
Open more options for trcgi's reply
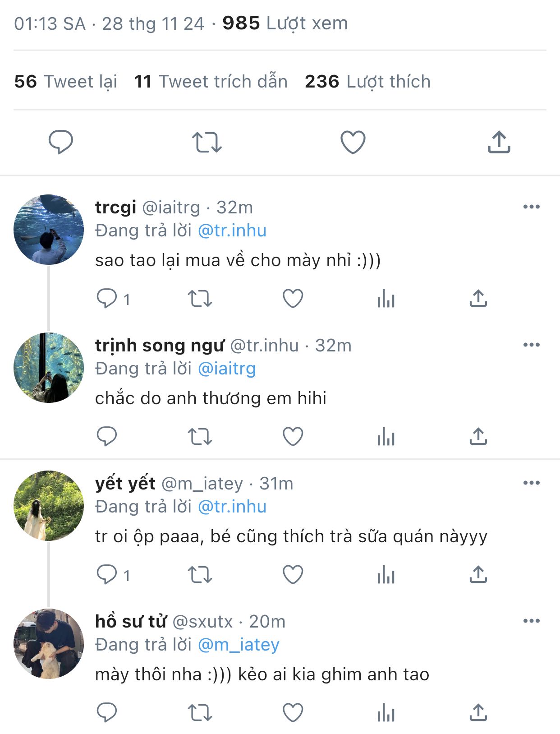(532, 207)
